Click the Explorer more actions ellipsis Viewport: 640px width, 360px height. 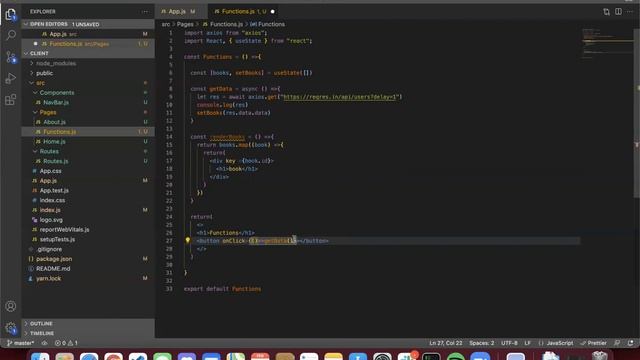point(145,11)
